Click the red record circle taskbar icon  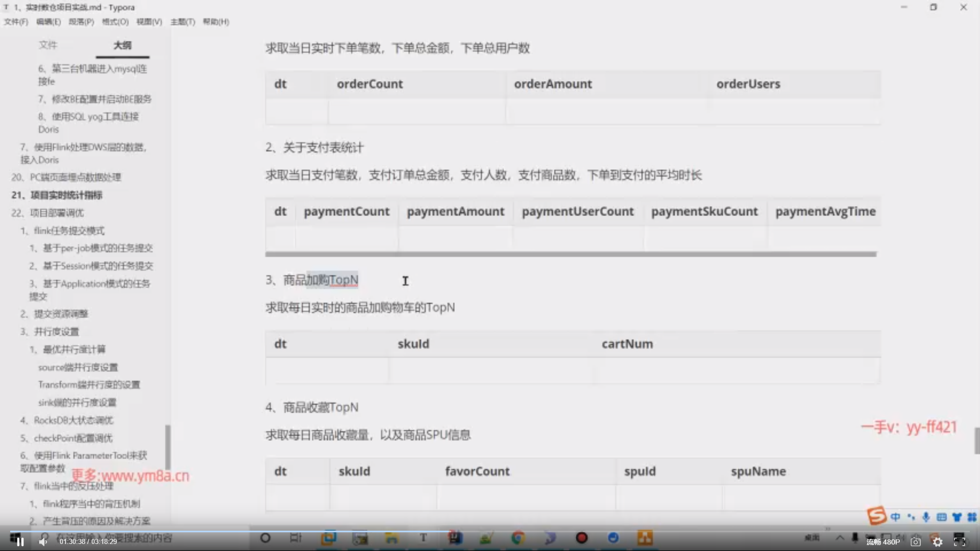point(581,538)
